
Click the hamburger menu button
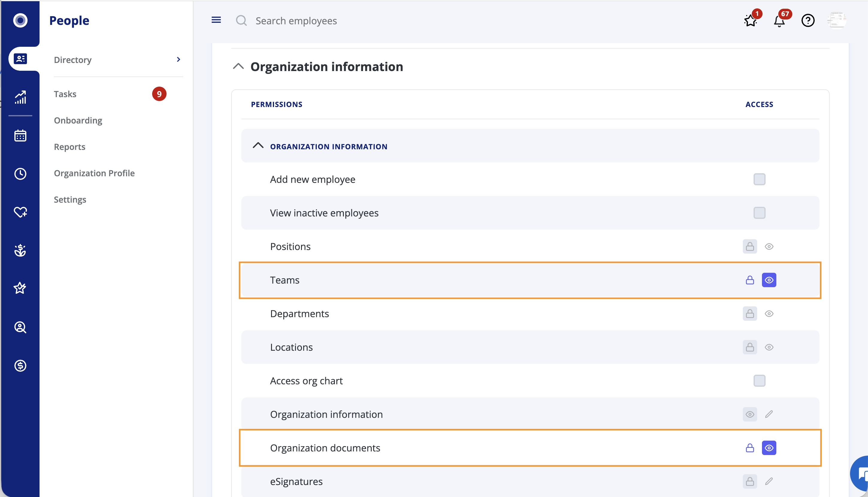216,20
